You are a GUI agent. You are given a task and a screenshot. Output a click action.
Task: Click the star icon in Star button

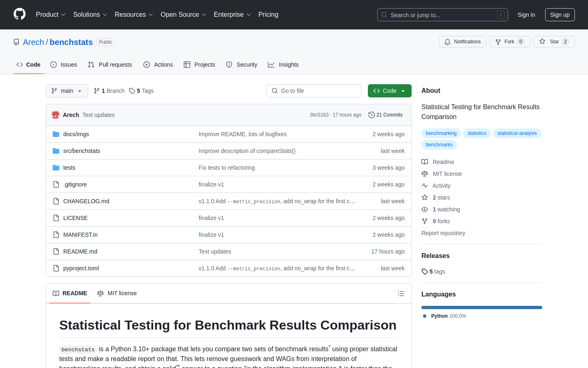542,41
